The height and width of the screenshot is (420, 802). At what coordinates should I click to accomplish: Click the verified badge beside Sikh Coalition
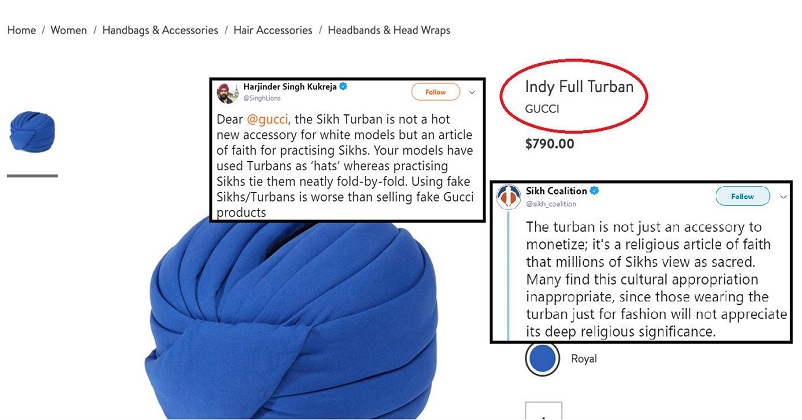coord(594,191)
